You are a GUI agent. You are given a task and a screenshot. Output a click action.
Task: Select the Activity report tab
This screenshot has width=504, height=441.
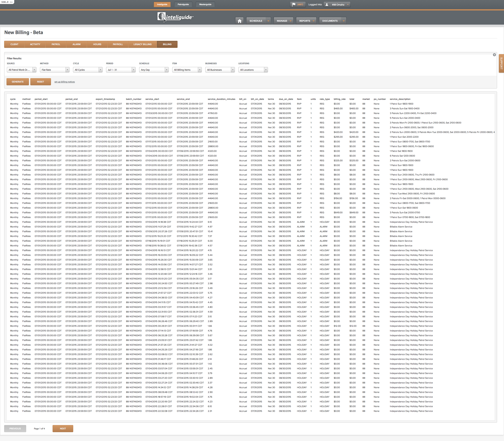tap(35, 44)
